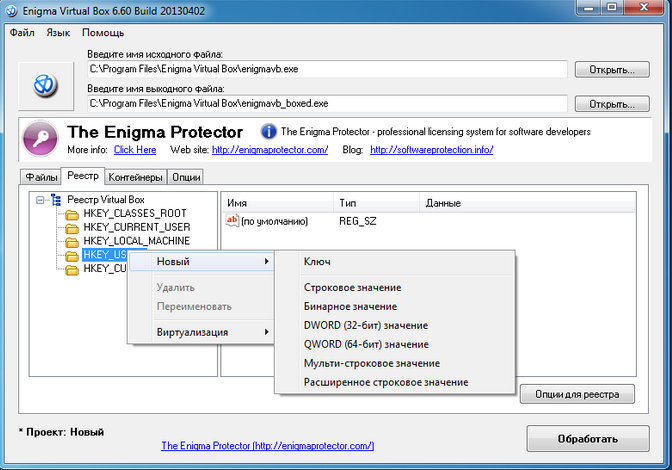This screenshot has width=672, height=470.
Task: Collapse the Реестр Virtual Box tree node
Action: tap(40, 200)
